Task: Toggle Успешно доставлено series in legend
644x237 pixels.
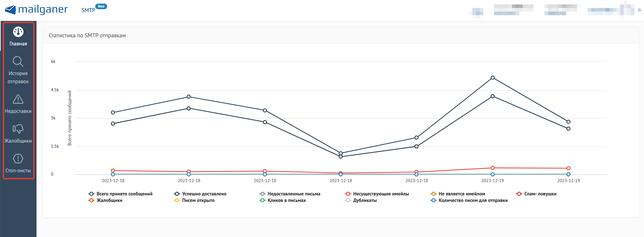Action: [200, 194]
